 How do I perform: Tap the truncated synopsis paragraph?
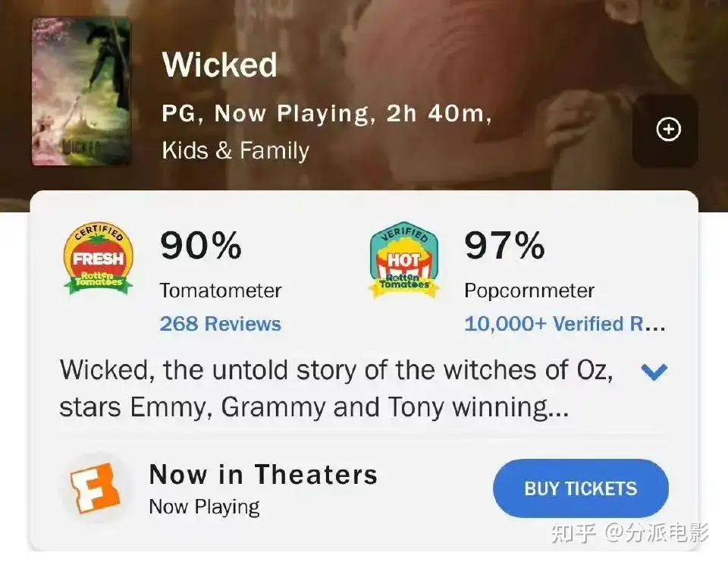(336, 389)
